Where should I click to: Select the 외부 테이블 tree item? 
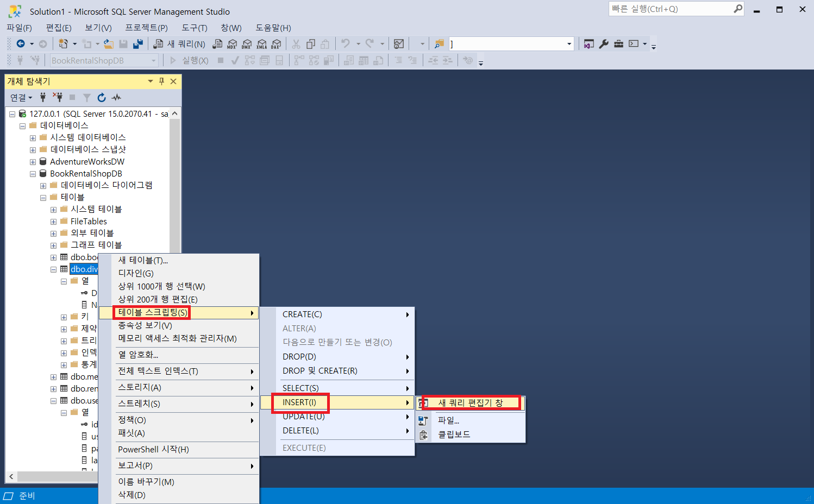pos(92,233)
